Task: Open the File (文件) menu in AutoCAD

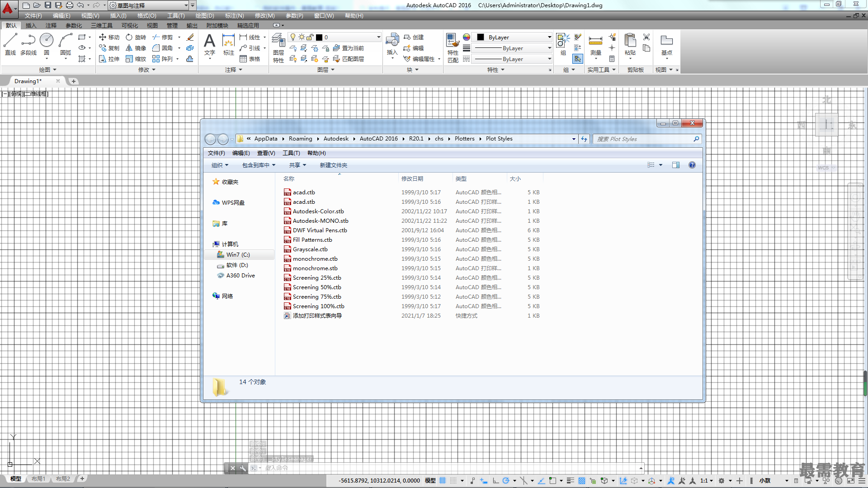Action: pos(33,15)
